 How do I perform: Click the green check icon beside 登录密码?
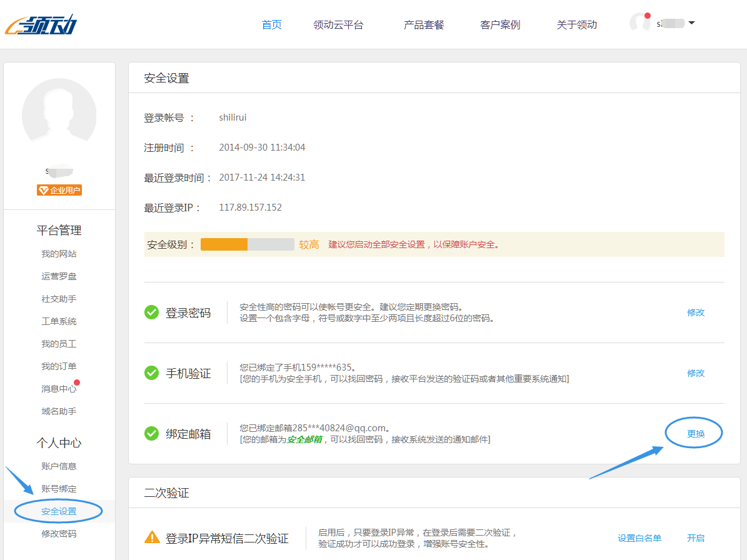click(151, 312)
